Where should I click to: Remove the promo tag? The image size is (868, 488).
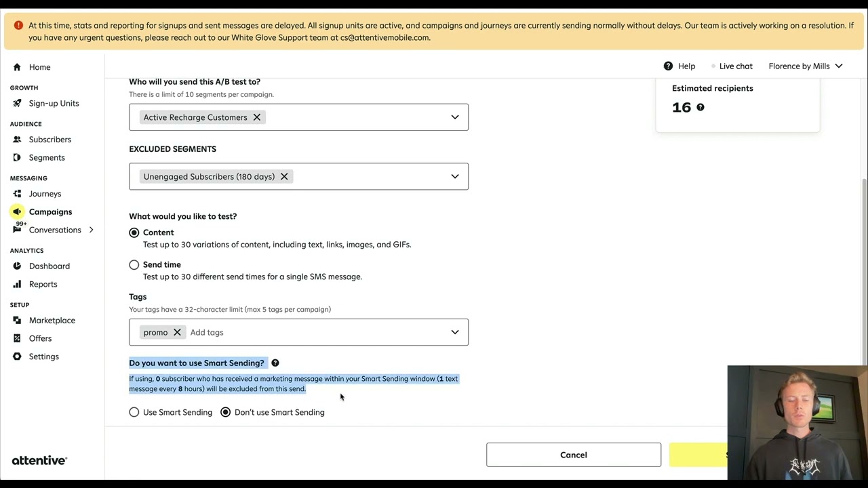(x=177, y=332)
